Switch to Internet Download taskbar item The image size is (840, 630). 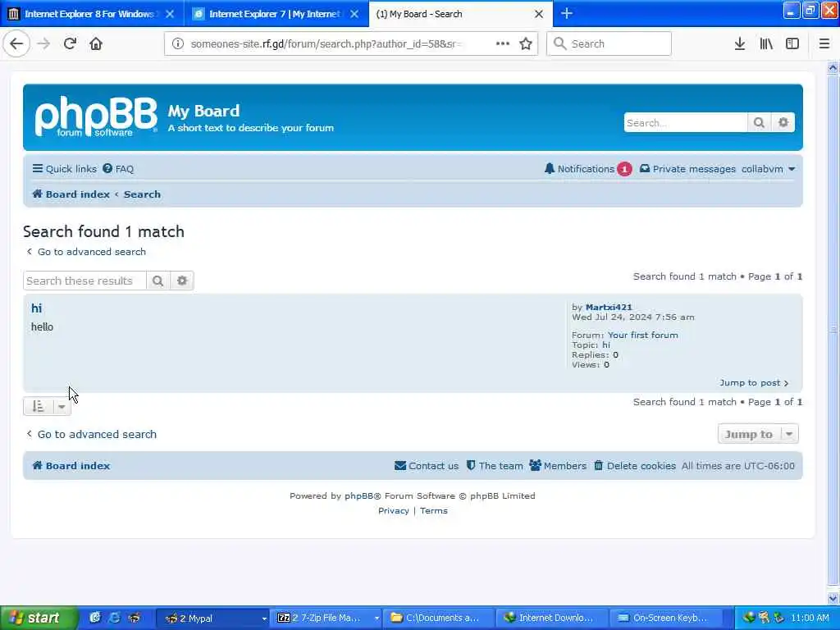552,619
